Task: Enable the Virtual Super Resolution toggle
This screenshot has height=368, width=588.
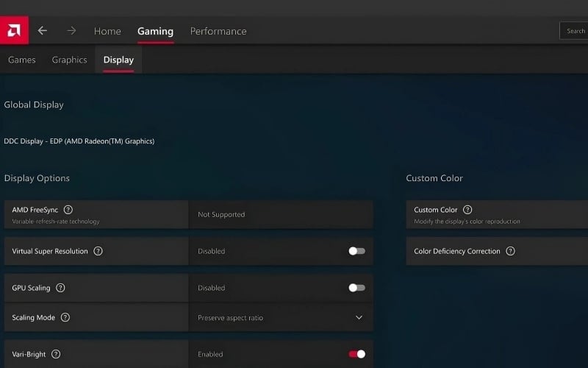Action: coord(356,251)
